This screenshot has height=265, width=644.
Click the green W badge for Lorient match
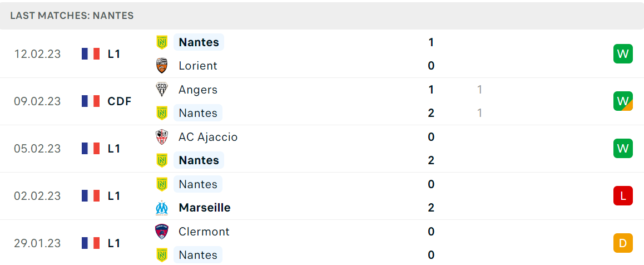pos(623,54)
